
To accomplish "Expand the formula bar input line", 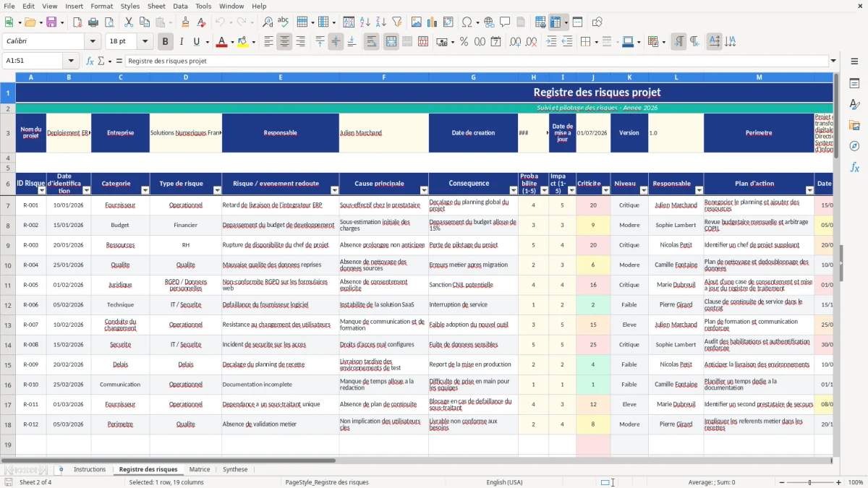I will click(x=833, y=61).
